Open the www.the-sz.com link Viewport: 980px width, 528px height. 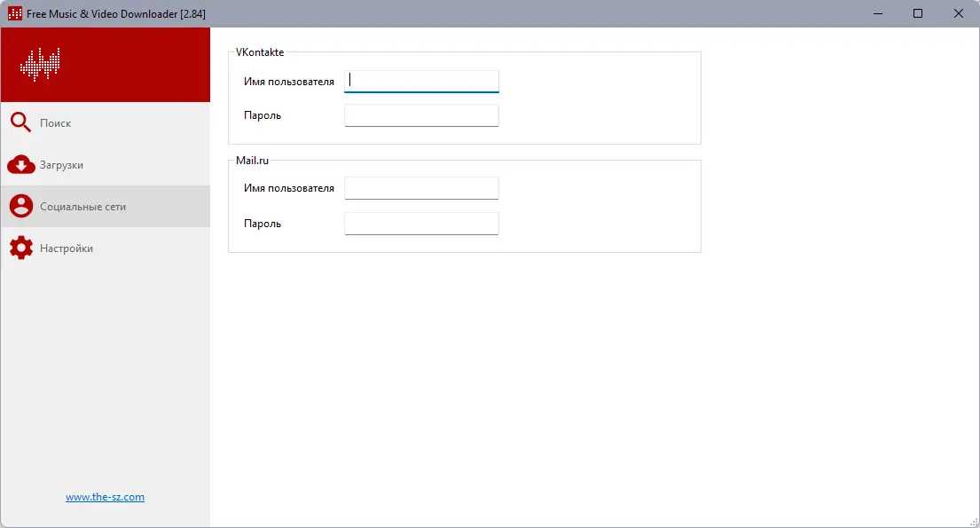pyautogui.click(x=105, y=497)
